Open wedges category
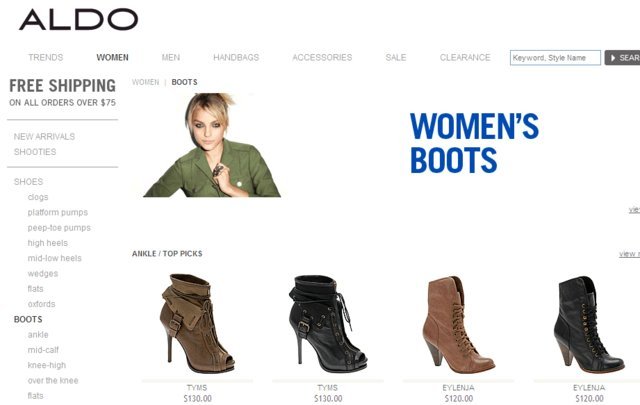The width and height of the screenshot is (640, 405). click(43, 274)
